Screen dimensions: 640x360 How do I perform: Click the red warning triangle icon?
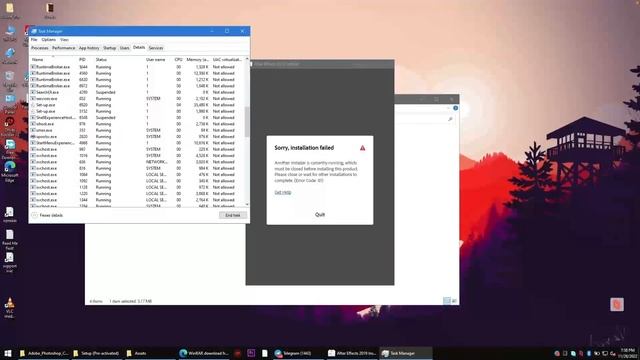pos(362,148)
